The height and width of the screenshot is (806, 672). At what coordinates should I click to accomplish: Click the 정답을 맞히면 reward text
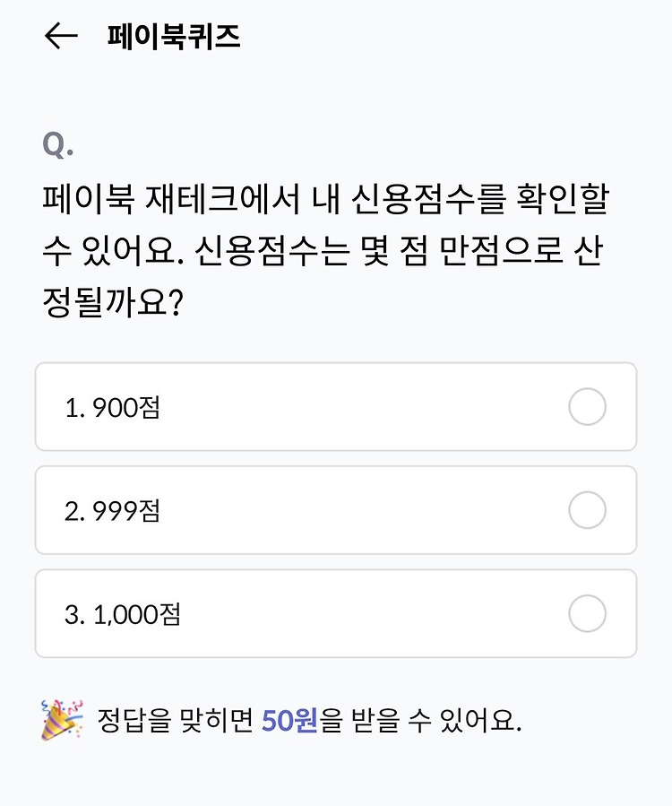point(176,720)
